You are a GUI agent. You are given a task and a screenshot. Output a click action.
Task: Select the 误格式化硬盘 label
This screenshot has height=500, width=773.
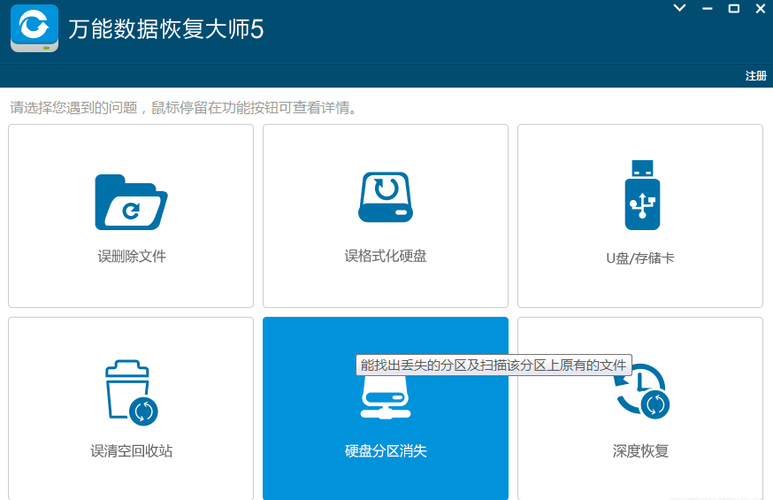click(385, 257)
